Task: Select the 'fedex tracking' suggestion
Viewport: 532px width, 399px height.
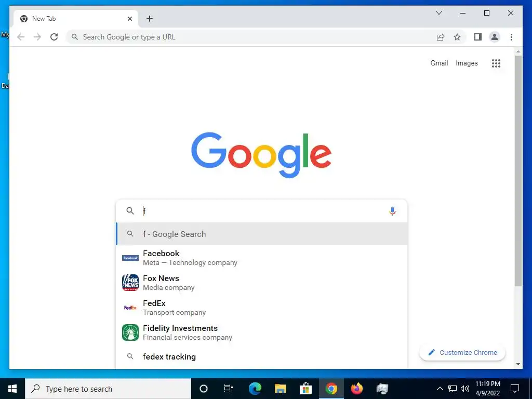Action: click(x=262, y=356)
